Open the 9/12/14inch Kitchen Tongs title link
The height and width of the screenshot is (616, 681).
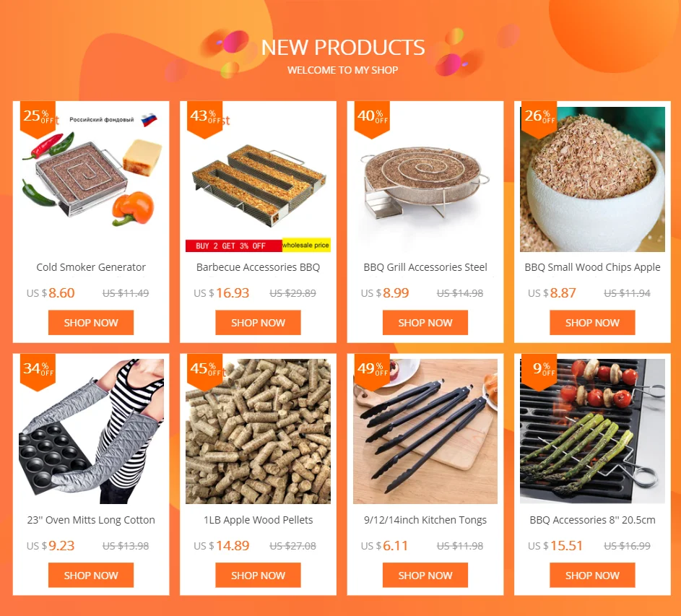click(x=425, y=520)
